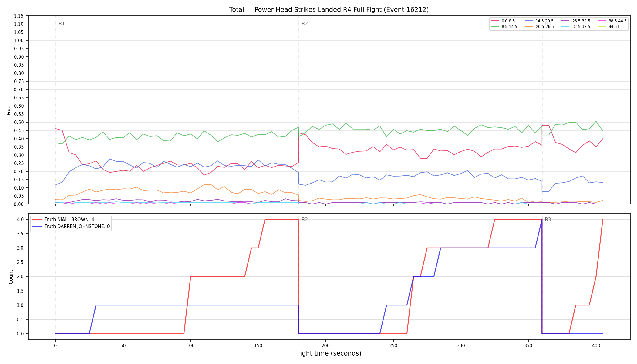Click the orange line swatch beside 20.5-26.5
637x364 pixels.
coord(529,27)
